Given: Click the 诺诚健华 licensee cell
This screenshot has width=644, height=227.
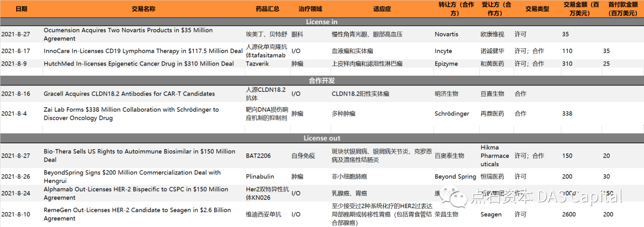Looking at the screenshot, I should click(x=492, y=51).
